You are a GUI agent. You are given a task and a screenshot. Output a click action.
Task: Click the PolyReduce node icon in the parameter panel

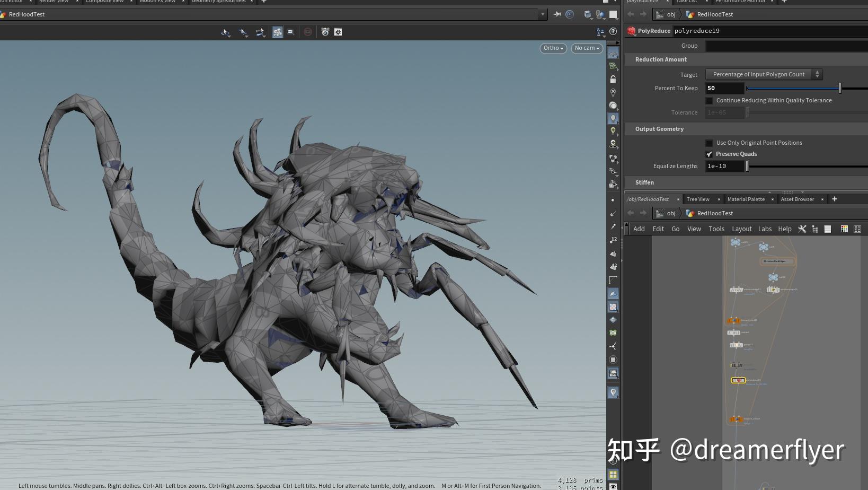coord(631,31)
